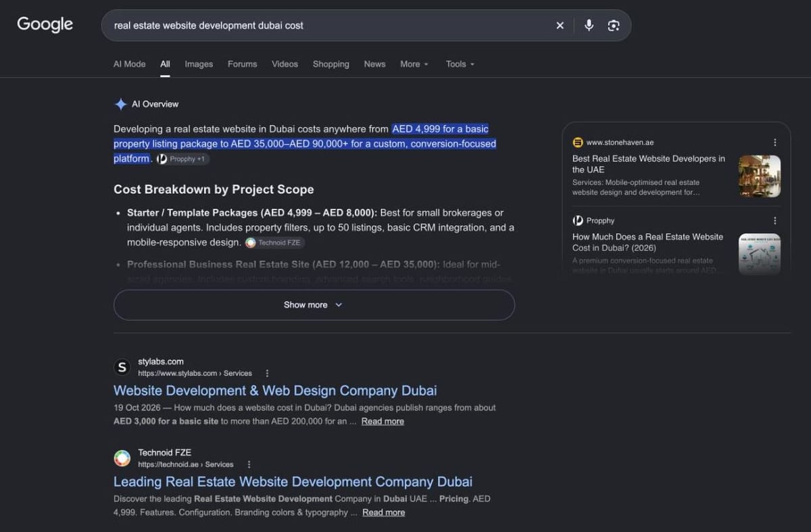Click the AI Overview sparkle icon

(x=120, y=104)
